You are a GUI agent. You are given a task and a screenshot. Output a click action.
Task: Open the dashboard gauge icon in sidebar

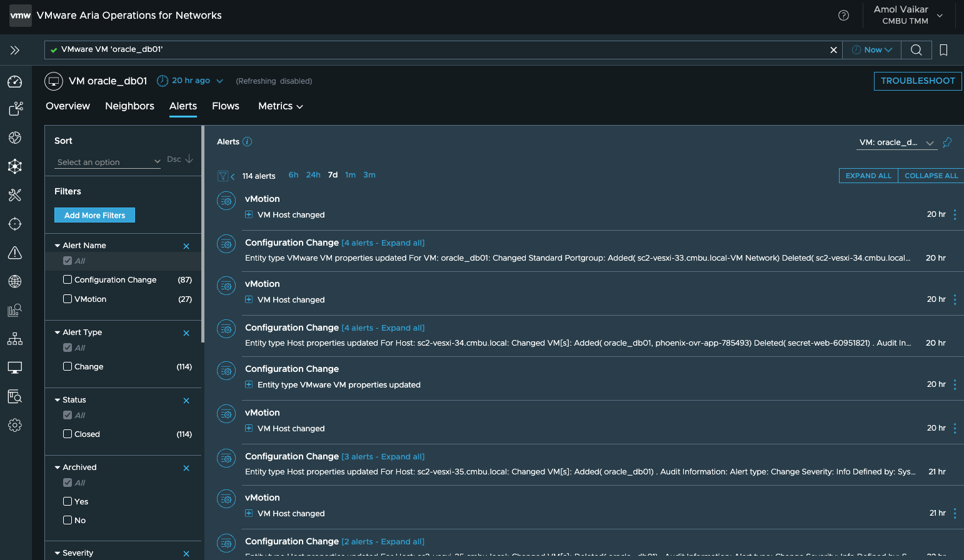tap(15, 82)
